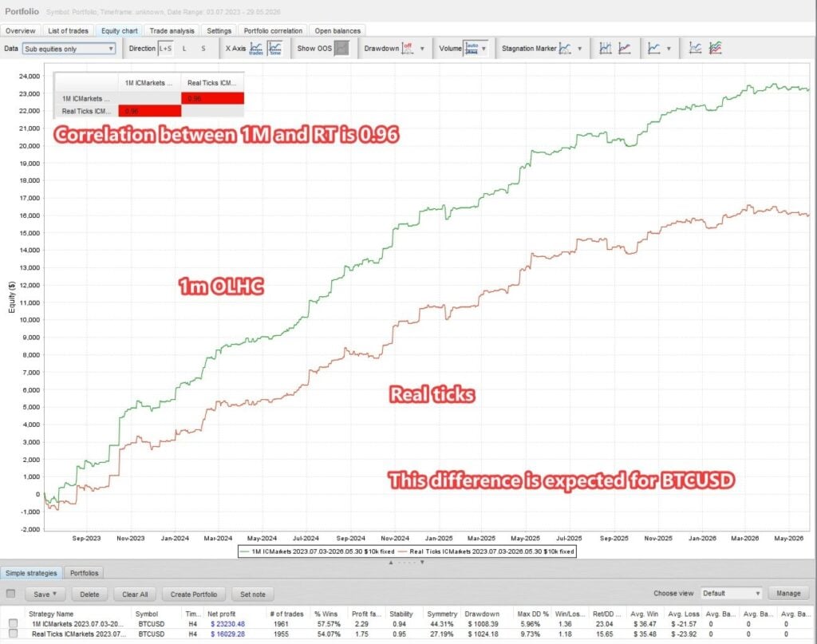Viewport: 817px width, 644px height.
Task: Set X Axis to trades mode
Action: coord(256,49)
